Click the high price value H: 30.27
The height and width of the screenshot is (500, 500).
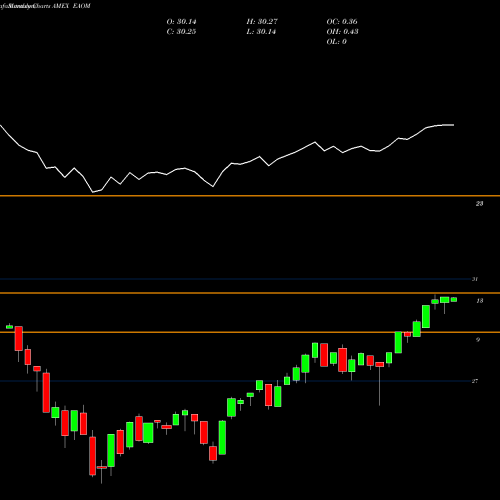pyautogui.click(x=262, y=22)
